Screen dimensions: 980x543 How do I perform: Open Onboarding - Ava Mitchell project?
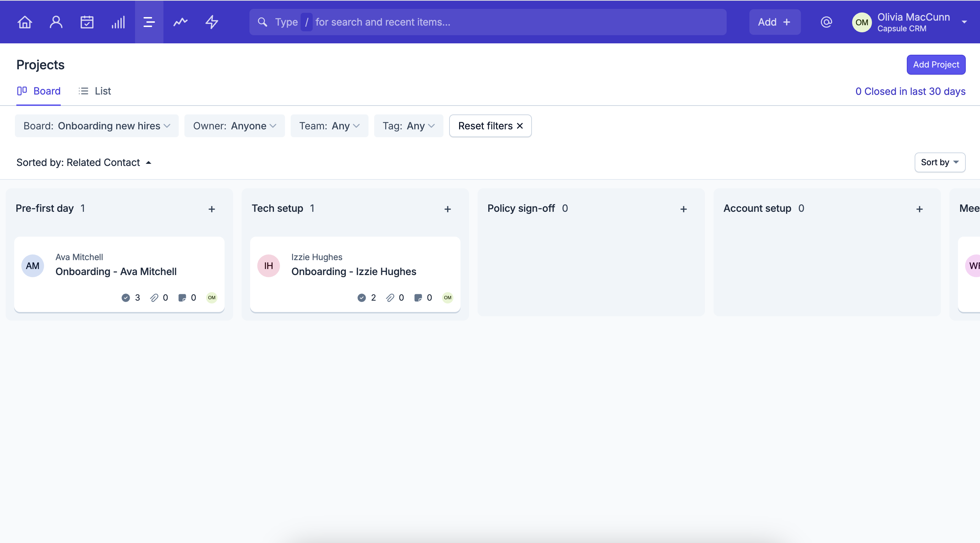click(x=116, y=271)
